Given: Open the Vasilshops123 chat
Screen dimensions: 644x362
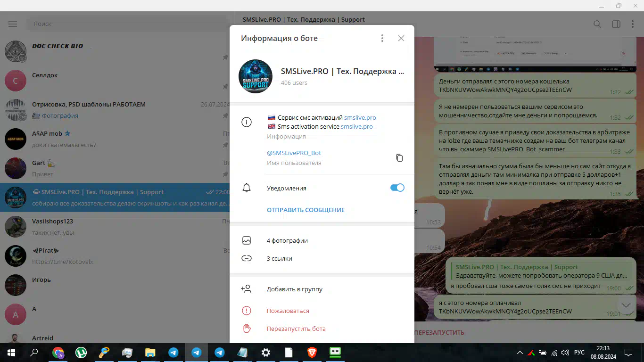Looking at the screenshot, I should pyautogui.click(x=115, y=227).
